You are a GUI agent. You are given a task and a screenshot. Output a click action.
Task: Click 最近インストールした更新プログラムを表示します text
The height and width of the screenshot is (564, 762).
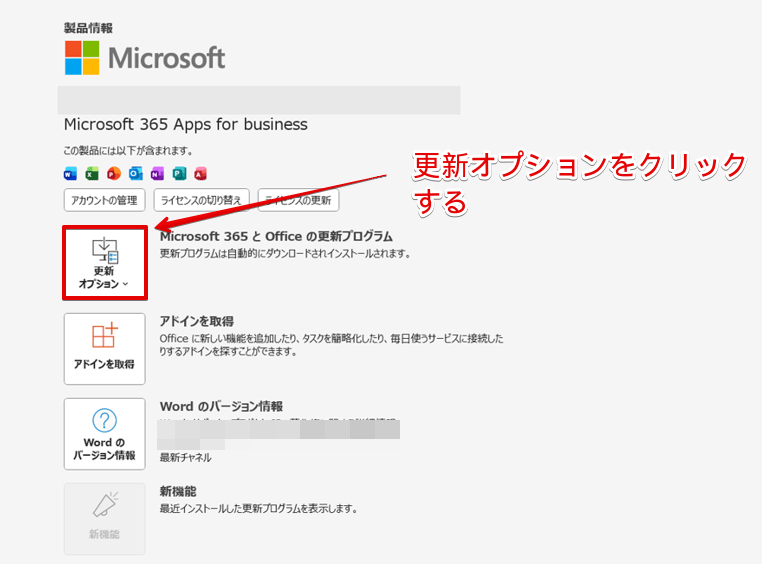(259, 509)
